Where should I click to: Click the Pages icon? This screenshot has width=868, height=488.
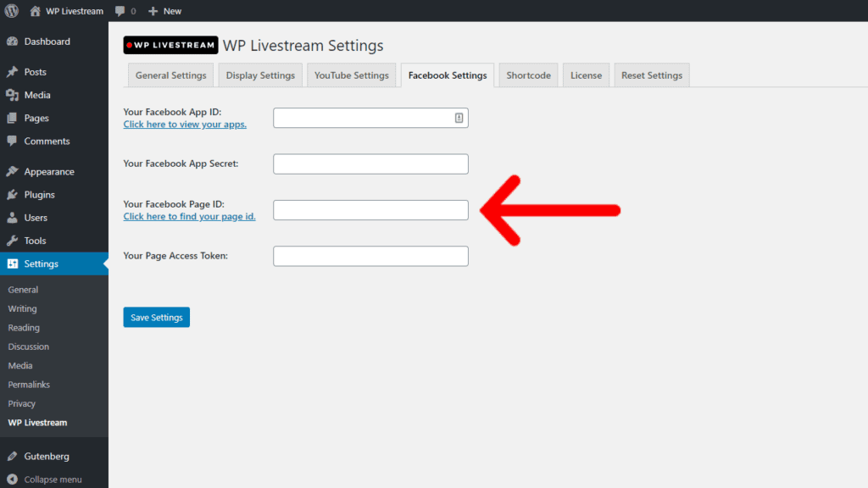click(x=12, y=118)
